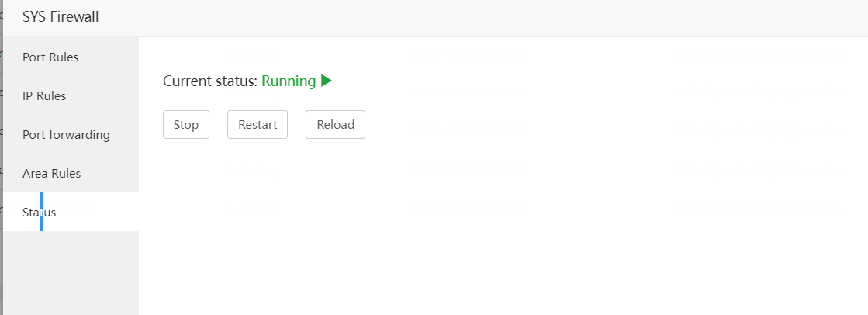Viewport: 868px width, 315px height.
Task: Click the SYS Firewall title text
Action: [61, 17]
